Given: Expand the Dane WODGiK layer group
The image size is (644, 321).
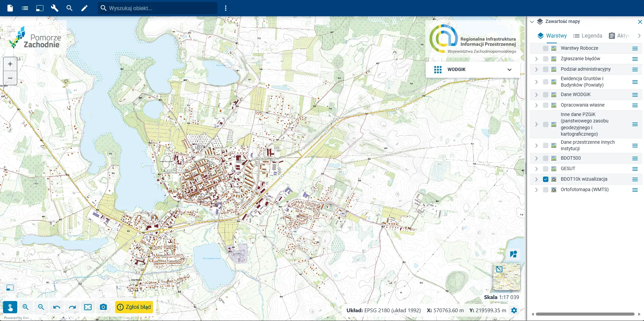Looking at the screenshot, I should coord(536,95).
